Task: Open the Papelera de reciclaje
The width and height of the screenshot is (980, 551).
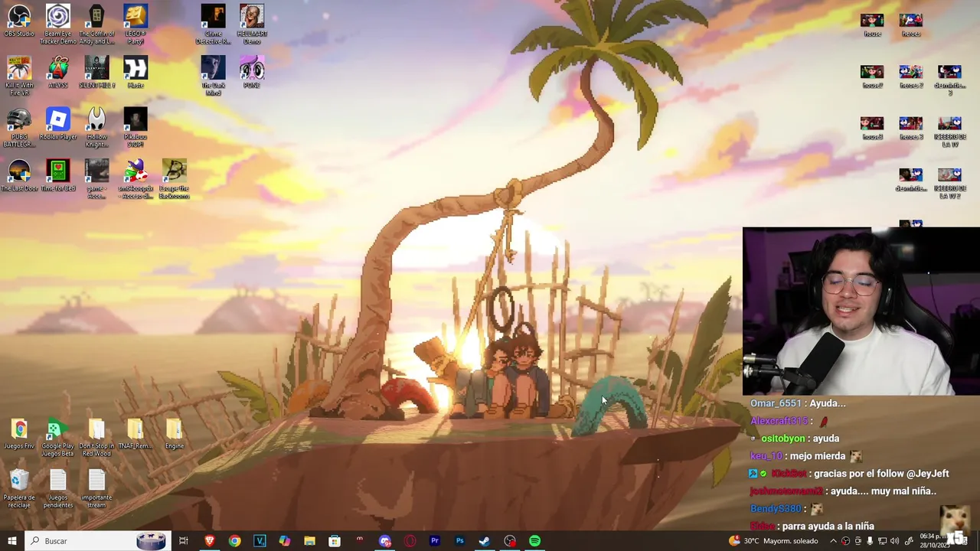Action: tap(19, 489)
